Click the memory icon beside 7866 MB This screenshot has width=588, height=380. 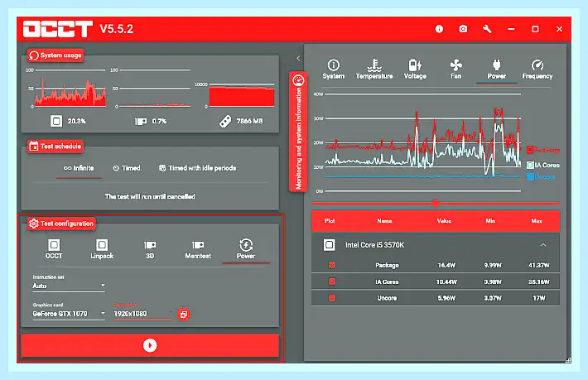[x=225, y=121]
